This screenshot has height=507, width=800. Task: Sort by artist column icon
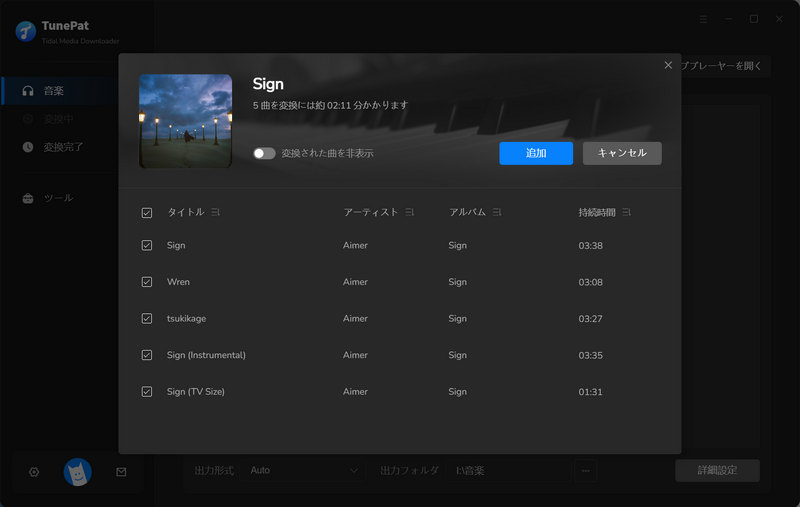[409, 212]
